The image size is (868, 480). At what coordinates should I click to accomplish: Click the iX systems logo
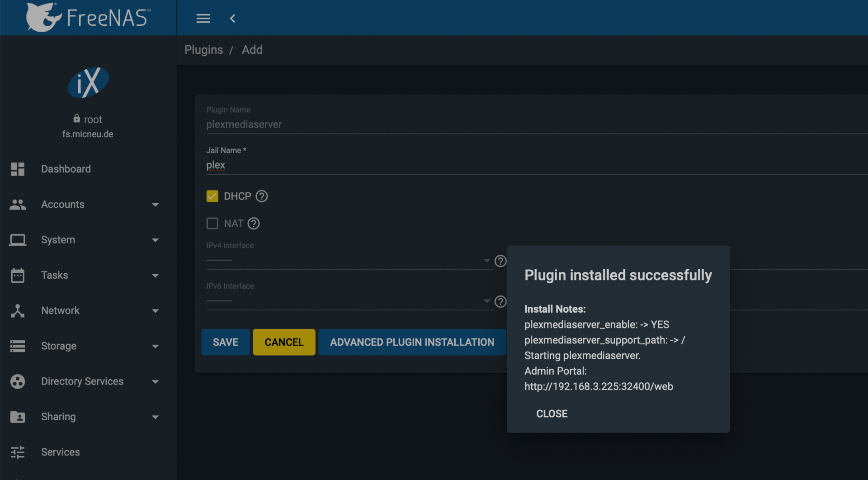(88, 82)
